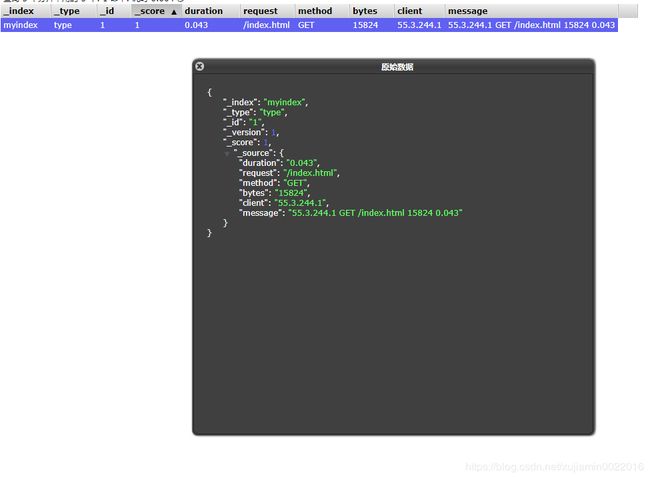The width and height of the screenshot is (650, 479).
Task: Click the "/index.html" value in JSON
Action: coord(310,173)
